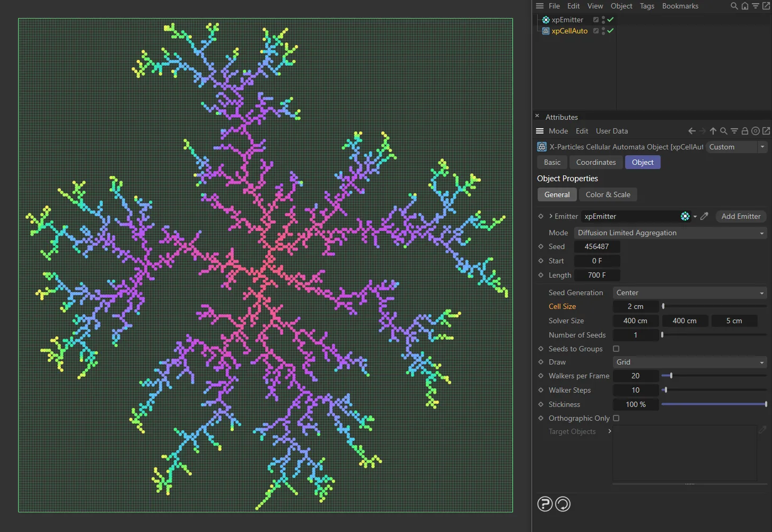Screen dimensions: 772x532
Task: Click the lock icon in the Attributes panel
Action: (x=744, y=131)
